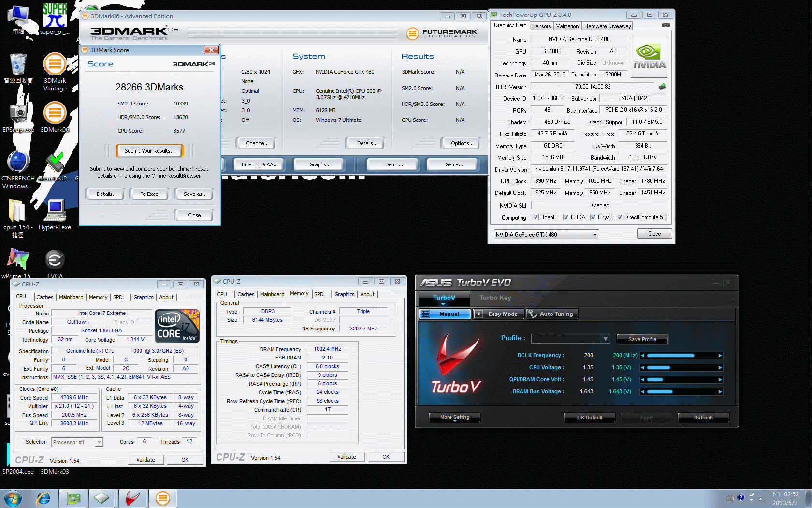Decrease CPU Voltage with left arrow
The height and width of the screenshot is (508, 812).
click(x=643, y=368)
